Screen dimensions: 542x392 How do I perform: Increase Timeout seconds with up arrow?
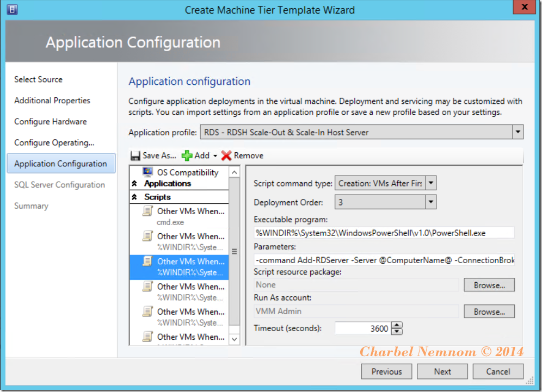tap(397, 325)
